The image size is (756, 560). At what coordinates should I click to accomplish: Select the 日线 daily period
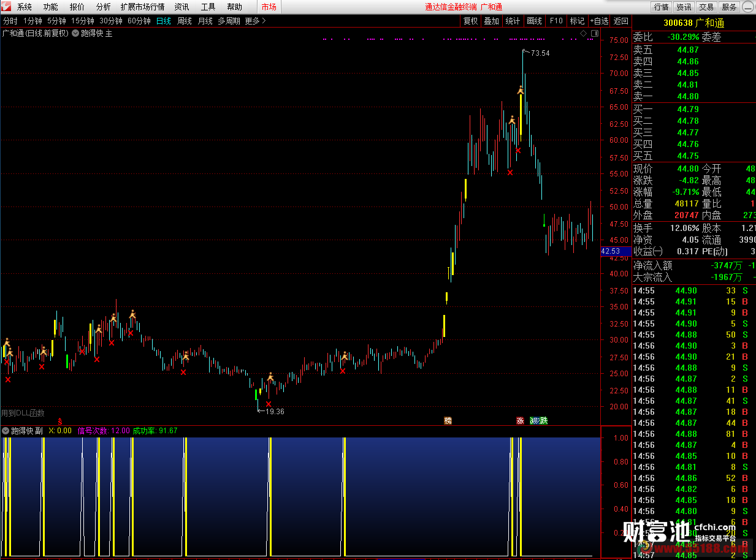coord(164,21)
